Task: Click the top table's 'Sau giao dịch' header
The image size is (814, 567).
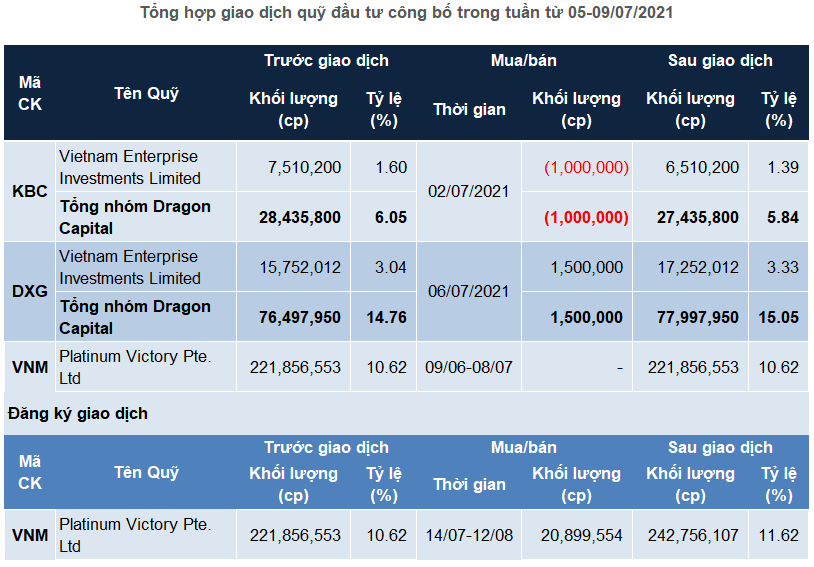Action: tap(720, 60)
